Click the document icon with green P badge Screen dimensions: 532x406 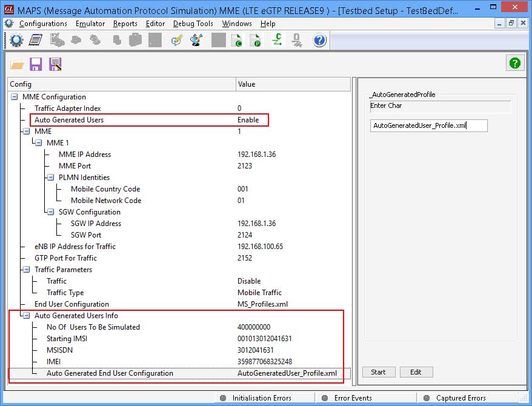point(255,40)
